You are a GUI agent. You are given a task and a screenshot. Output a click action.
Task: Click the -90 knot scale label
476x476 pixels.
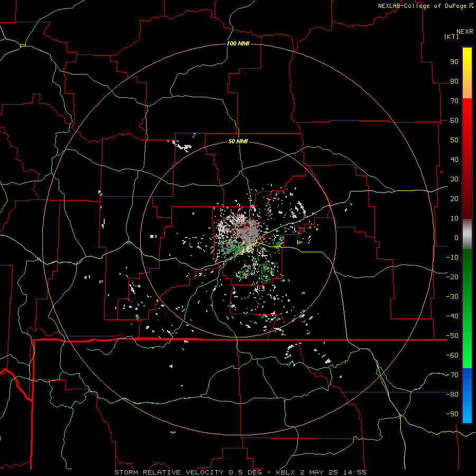coord(452,414)
